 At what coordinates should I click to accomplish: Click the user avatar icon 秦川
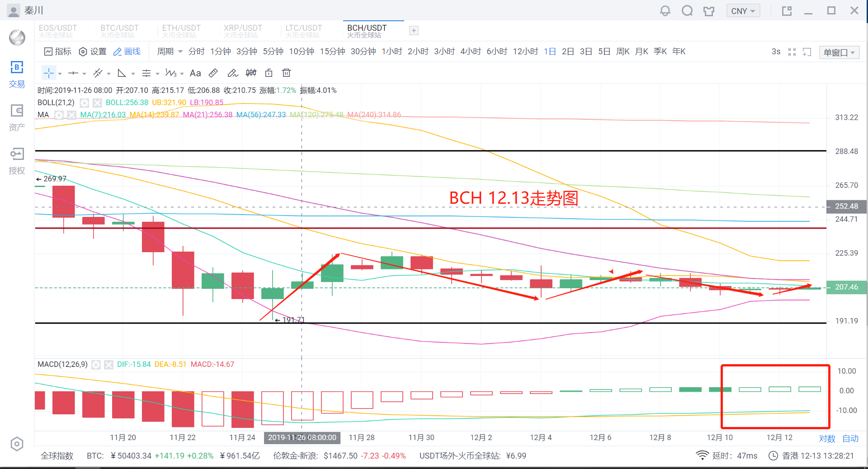click(x=14, y=11)
